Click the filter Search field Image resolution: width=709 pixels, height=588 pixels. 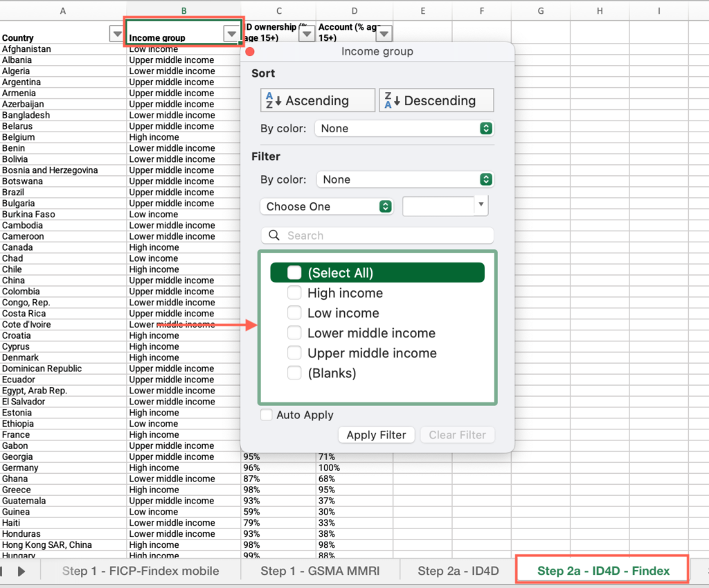(377, 235)
